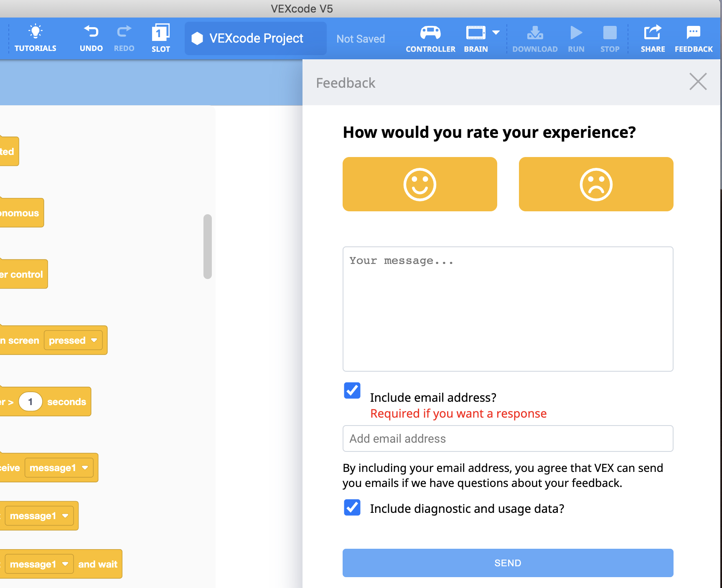This screenshot has height=588, width=722.
Task: Click the VEXcode Project name field
Action: click(256, 38)
